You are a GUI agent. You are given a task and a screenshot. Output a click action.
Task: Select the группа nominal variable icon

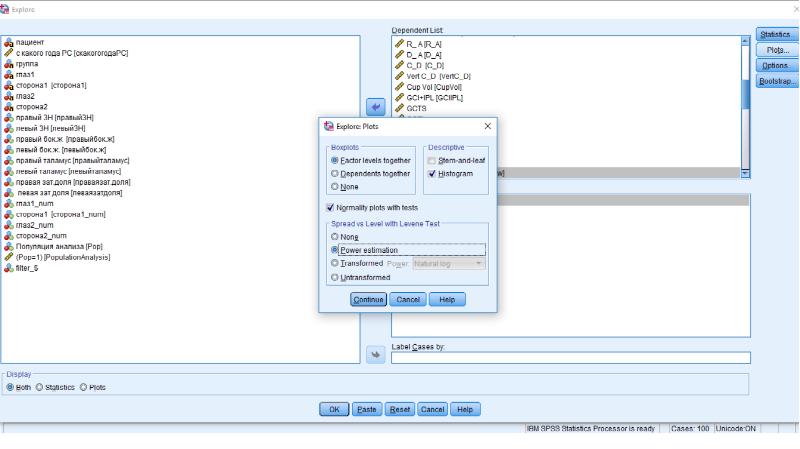(x=9, y=64)
